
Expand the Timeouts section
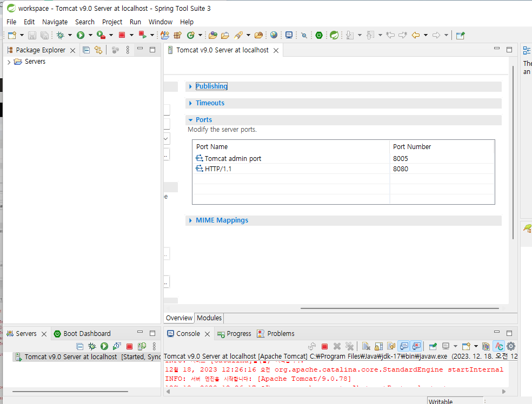190,103
